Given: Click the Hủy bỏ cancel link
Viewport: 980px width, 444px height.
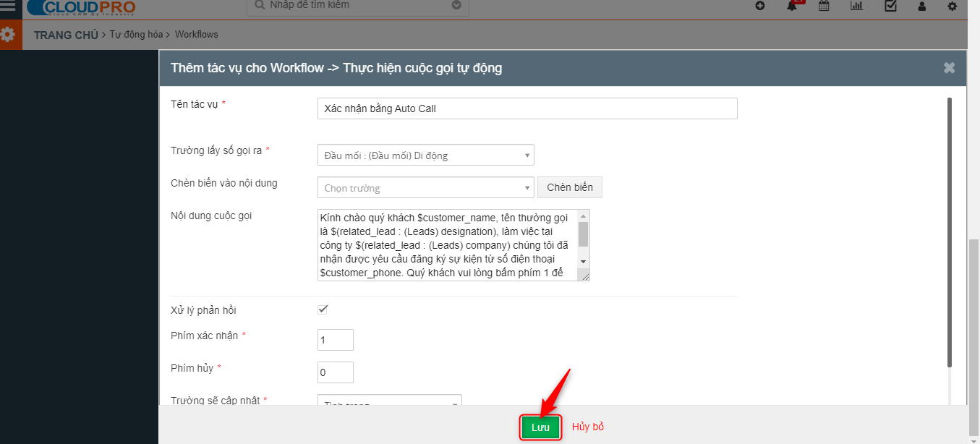Looking at the screenshot, I should click(588, 427).
